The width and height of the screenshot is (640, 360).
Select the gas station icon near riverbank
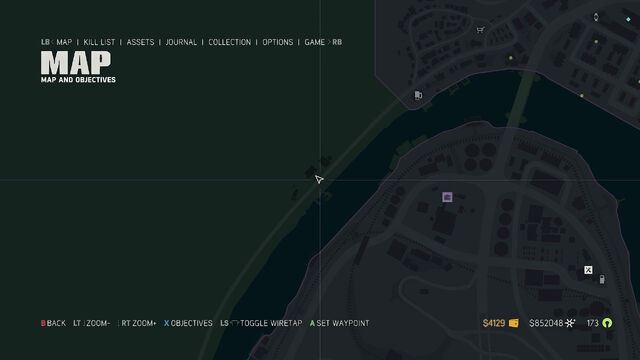(418, 95)
